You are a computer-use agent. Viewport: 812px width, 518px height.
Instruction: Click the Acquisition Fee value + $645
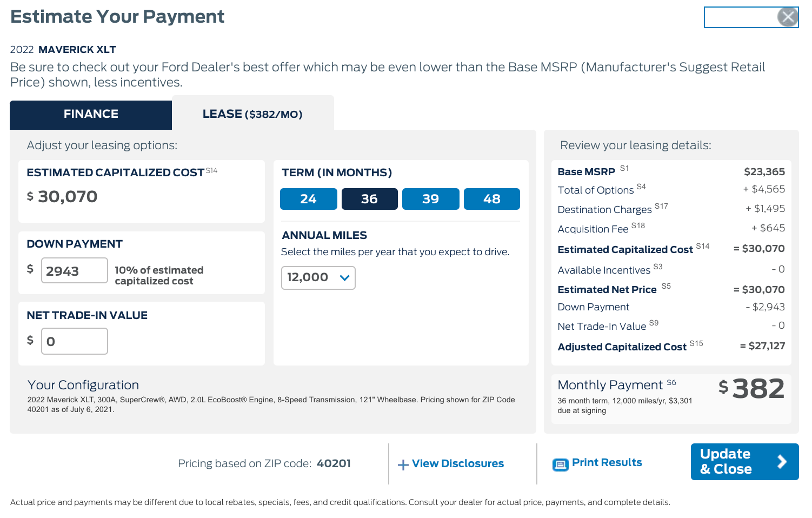768,228
